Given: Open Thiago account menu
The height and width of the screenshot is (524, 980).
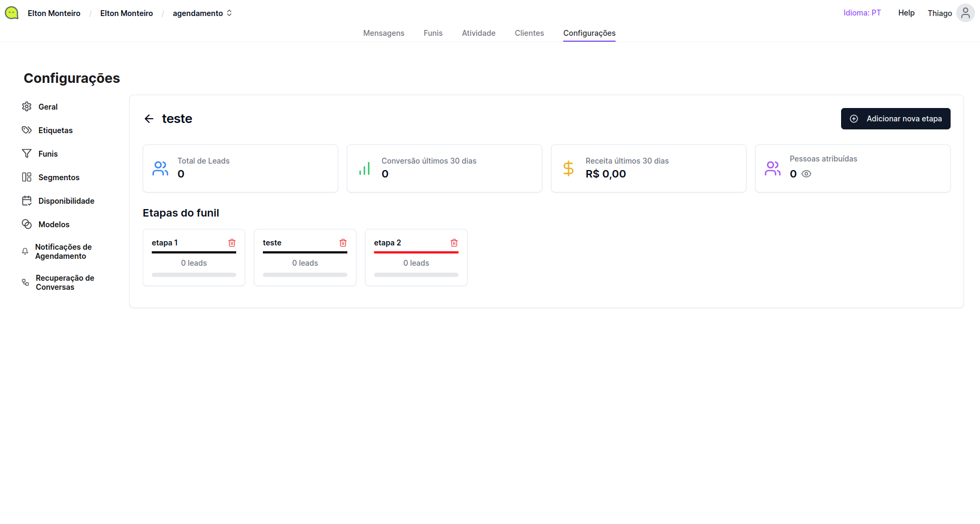Looking at the screenshot, I should coord(939,13).
